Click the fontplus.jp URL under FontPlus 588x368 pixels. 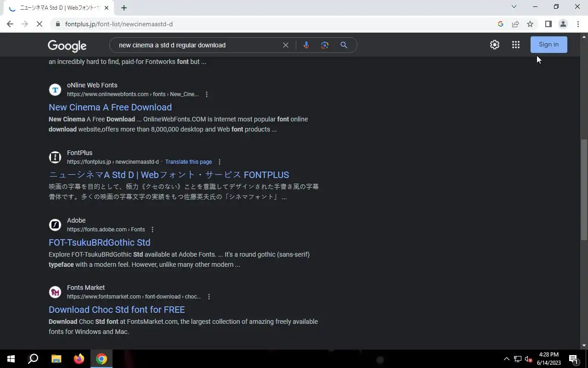[x=113, y=162]
